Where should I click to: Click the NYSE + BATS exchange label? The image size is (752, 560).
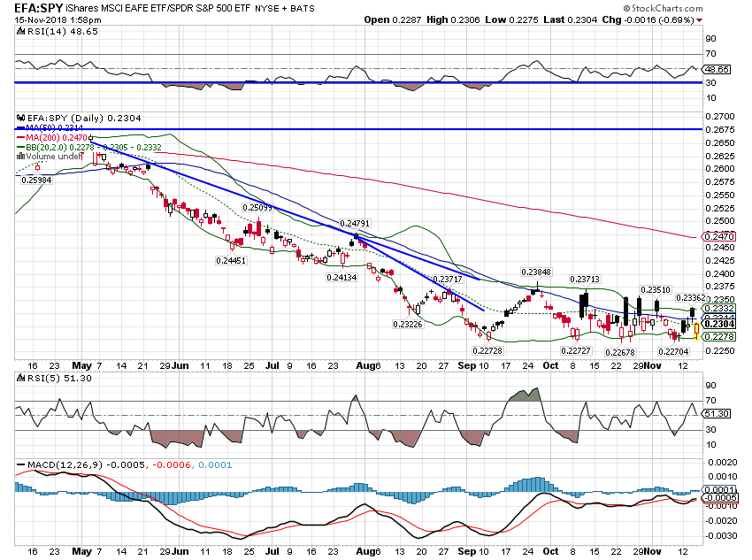284,9
